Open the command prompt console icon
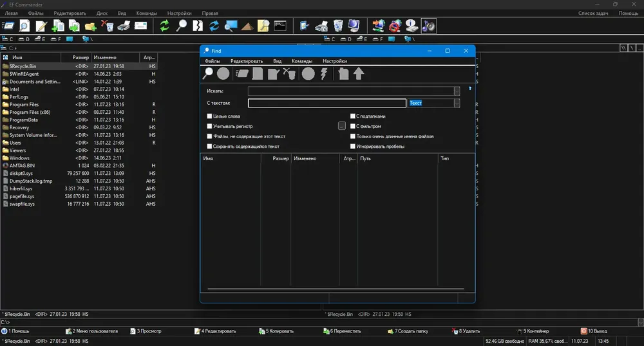Viewport: 644px width, 346px height. (280, 26)
